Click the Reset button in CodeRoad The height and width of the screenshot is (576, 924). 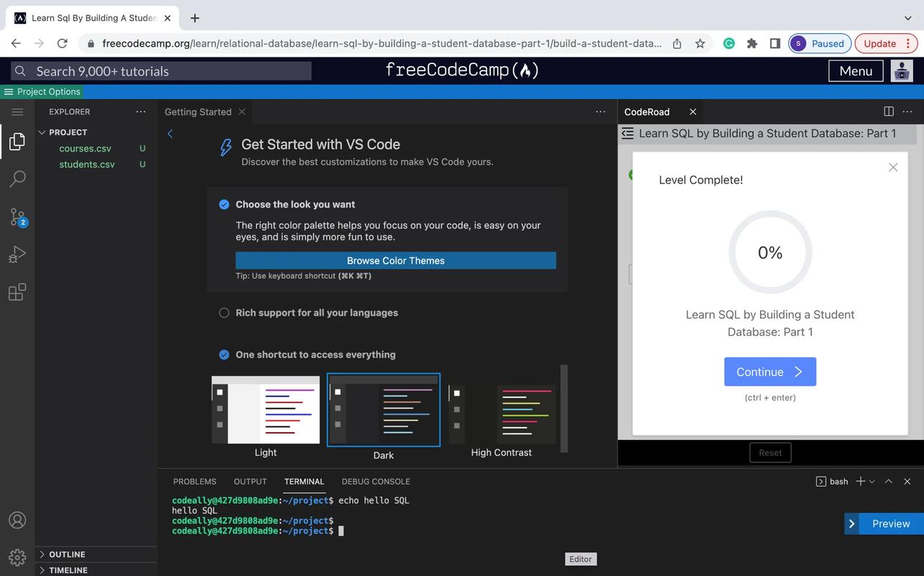coord(770,453)
